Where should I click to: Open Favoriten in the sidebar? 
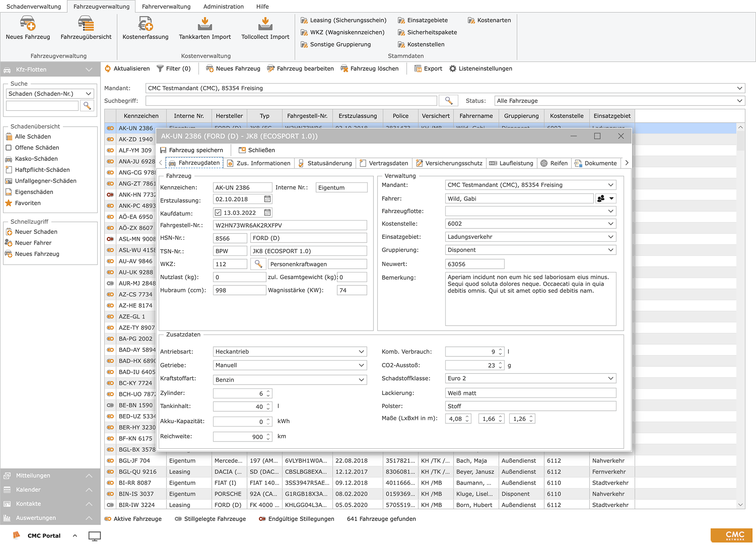tap(23, 203)
